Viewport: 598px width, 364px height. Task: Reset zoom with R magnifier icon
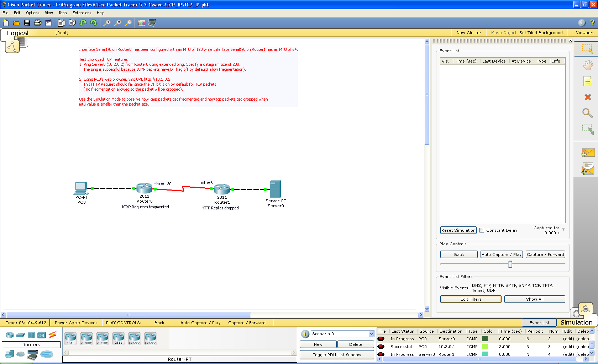pyautogui.click(x=117, y=23)
